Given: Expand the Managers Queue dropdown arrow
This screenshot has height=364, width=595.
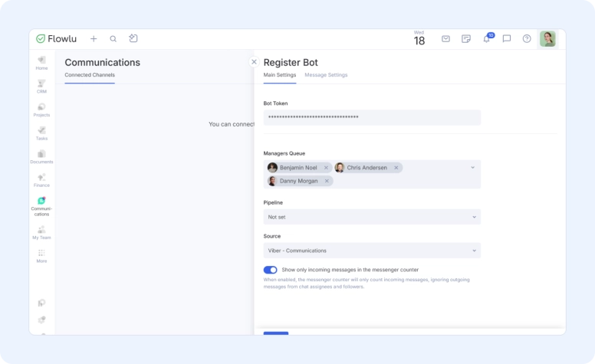Looking at the screenshot, I should [x=473, y=168].
